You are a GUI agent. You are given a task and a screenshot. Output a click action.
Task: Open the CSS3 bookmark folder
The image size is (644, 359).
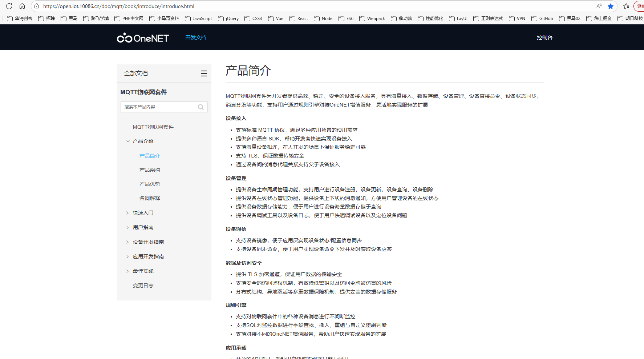[253, 19]
